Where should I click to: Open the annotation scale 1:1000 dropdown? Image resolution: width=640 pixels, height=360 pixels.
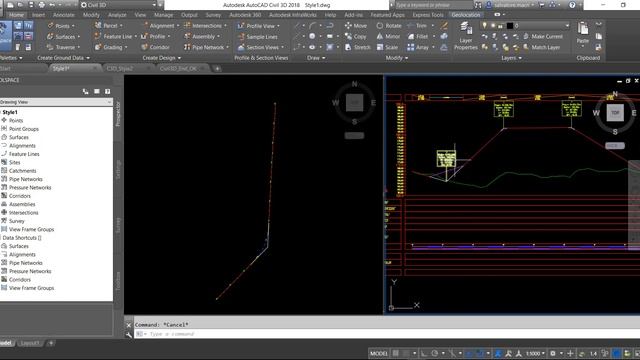click(x=536, y=353)
